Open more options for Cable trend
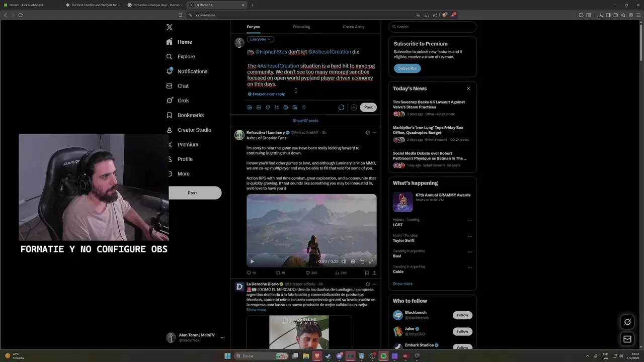 pyautogui.click(x=470, y=267)
